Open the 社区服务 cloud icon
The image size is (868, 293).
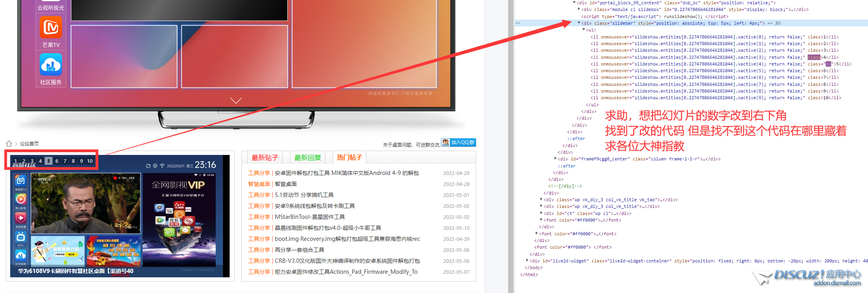pos(51,65)
